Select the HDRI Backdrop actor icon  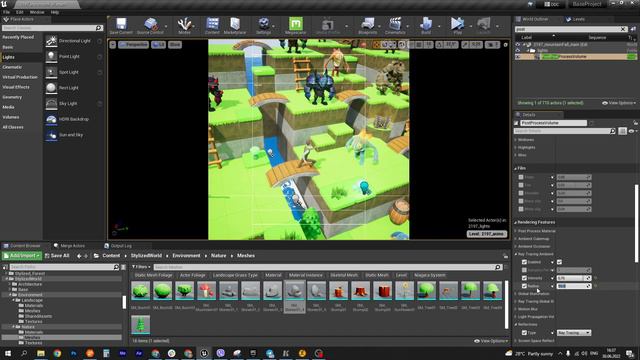point(51,119)
